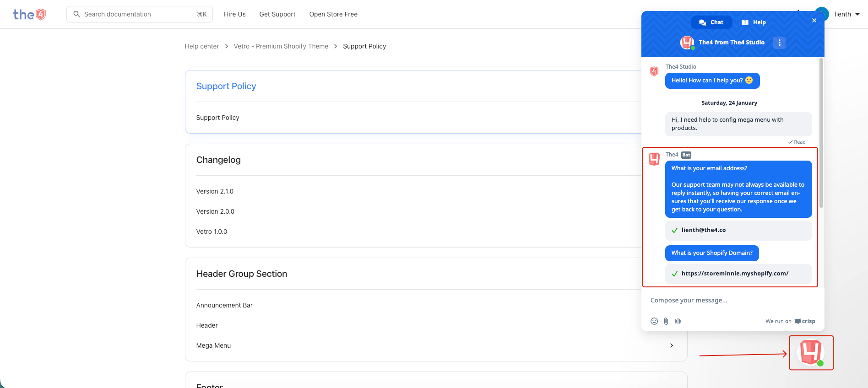This screenshot has height=388, width=868.
Task: Click the The4 logo in header
Action: 29,15
